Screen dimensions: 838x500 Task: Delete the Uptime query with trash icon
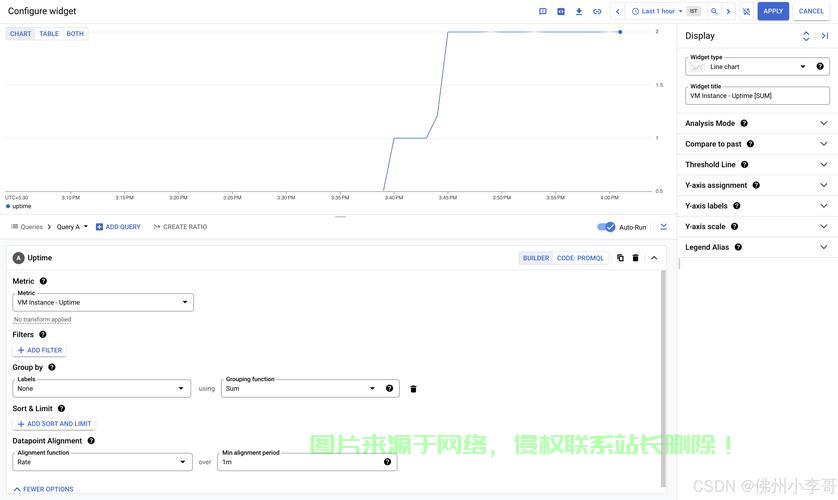[635, 258]
